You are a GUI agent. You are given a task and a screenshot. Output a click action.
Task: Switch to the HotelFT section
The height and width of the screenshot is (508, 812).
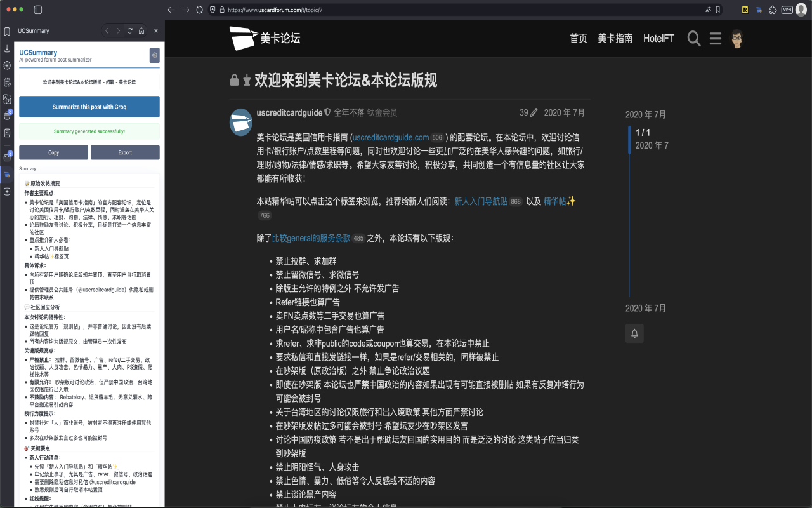pos(658,38)
